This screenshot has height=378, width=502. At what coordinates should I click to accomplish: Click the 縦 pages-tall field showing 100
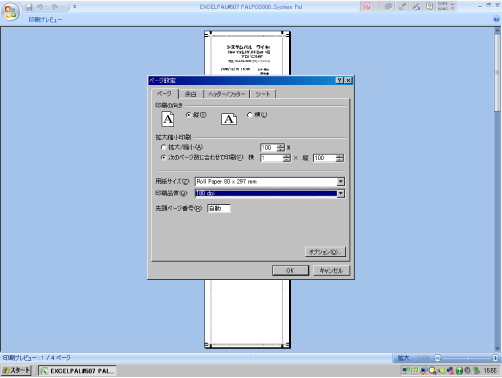(325, 158)
